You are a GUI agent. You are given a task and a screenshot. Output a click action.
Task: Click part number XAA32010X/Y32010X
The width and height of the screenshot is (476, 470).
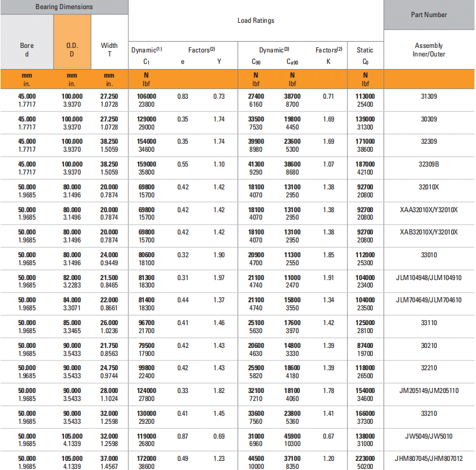coord(429,210)
